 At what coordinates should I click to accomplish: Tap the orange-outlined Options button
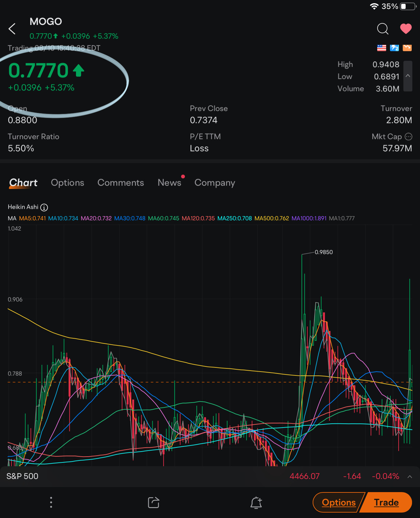point(339,502)
